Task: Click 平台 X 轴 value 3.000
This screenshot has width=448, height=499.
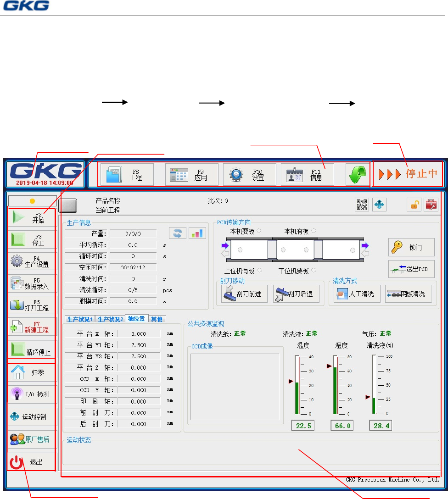Action: point(139,334)
